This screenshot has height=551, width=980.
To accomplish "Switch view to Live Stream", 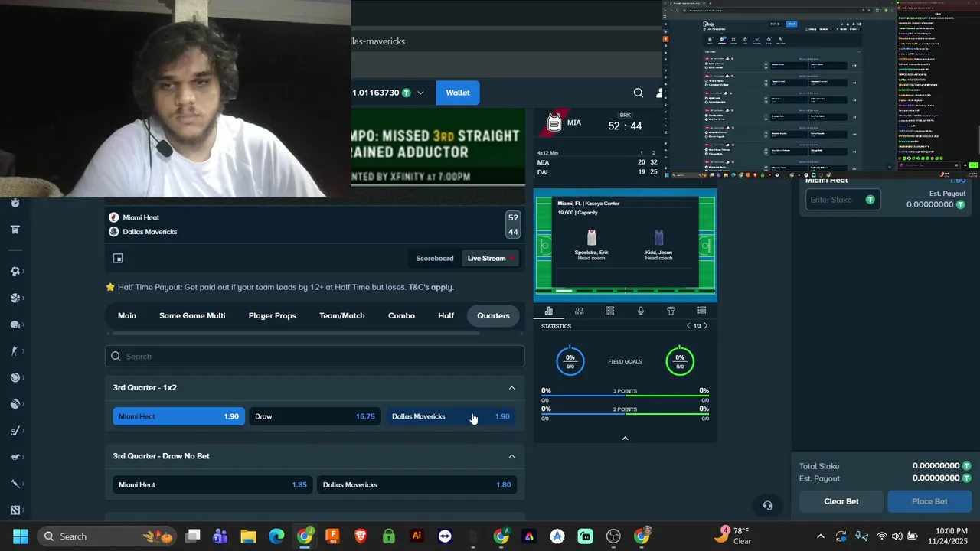I will pyautogui.click(x=491, y=259).
